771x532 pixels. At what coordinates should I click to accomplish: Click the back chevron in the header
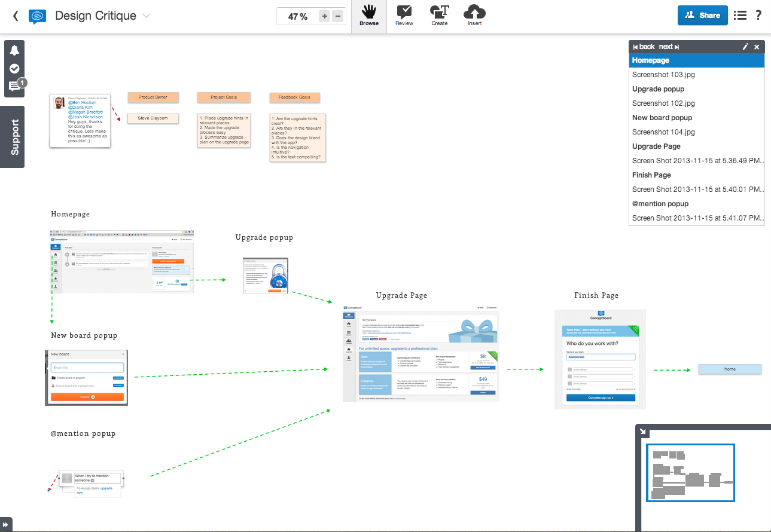tap(16, 16)
